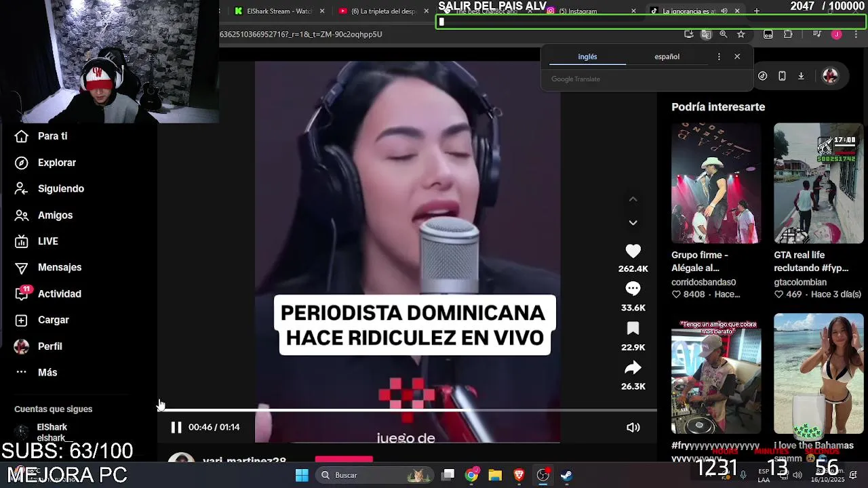
Task: Open Task View on the taskbar
Action: click(448, 475)
